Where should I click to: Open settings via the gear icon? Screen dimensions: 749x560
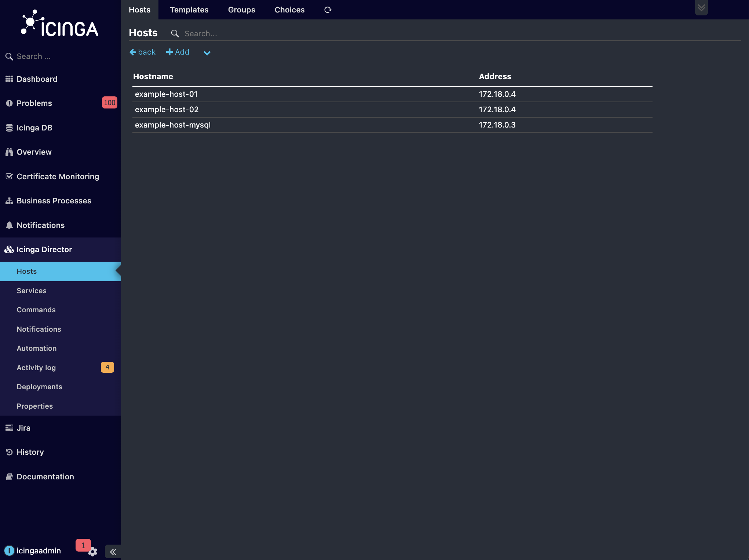[93, 552]
